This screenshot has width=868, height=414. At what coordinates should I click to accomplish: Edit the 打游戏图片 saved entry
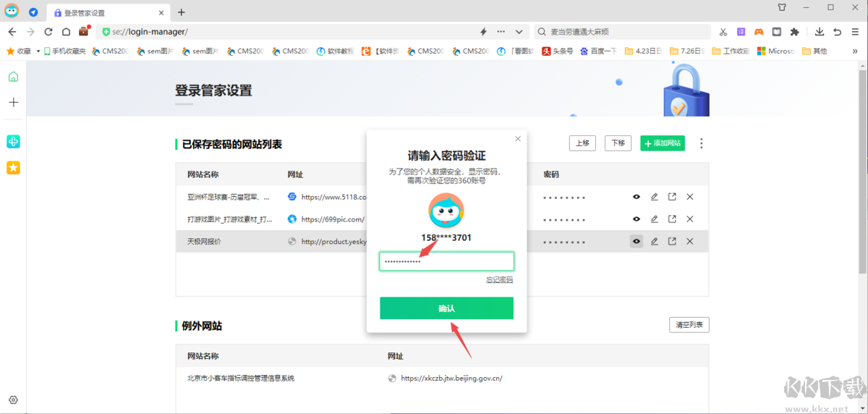point(655,219)
